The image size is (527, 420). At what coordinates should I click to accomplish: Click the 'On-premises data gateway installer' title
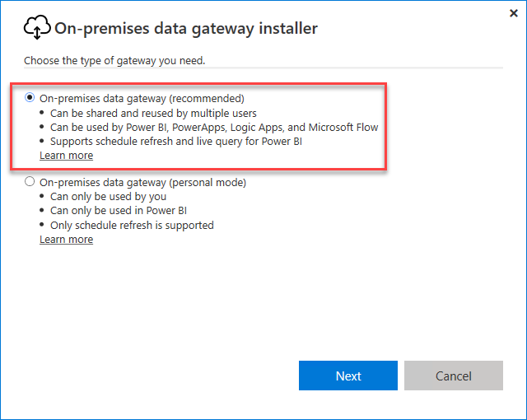click(x=185, y=29)
